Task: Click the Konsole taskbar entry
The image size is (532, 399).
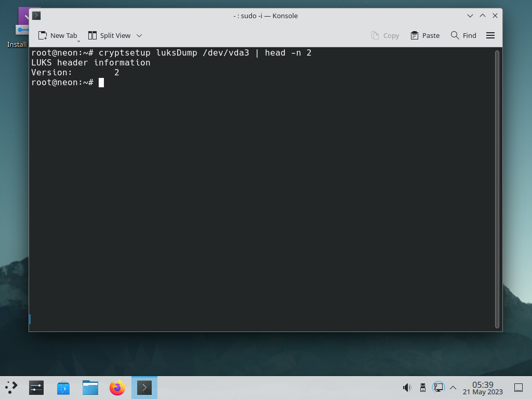Action: pyautogui.click(x=144, y=388)
